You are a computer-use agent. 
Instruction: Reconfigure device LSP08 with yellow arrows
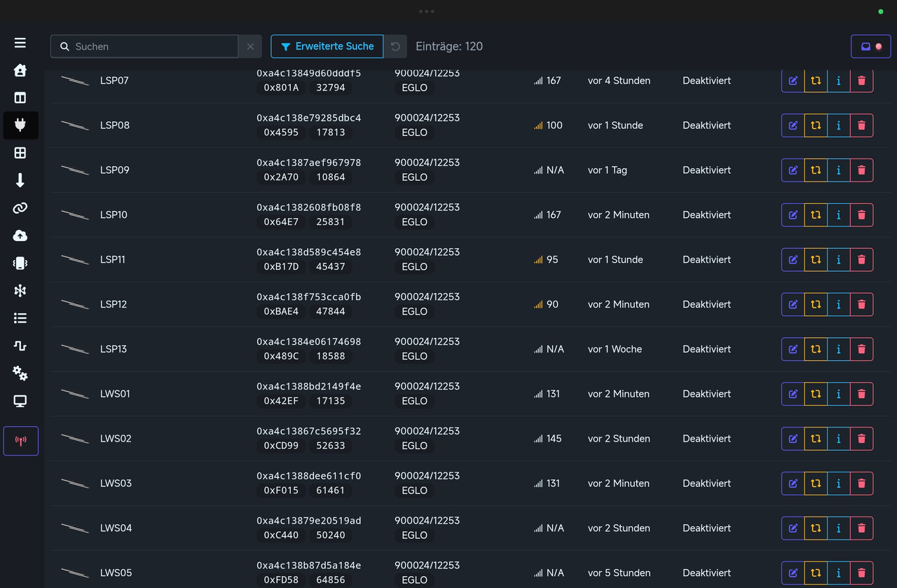[816, 125]
